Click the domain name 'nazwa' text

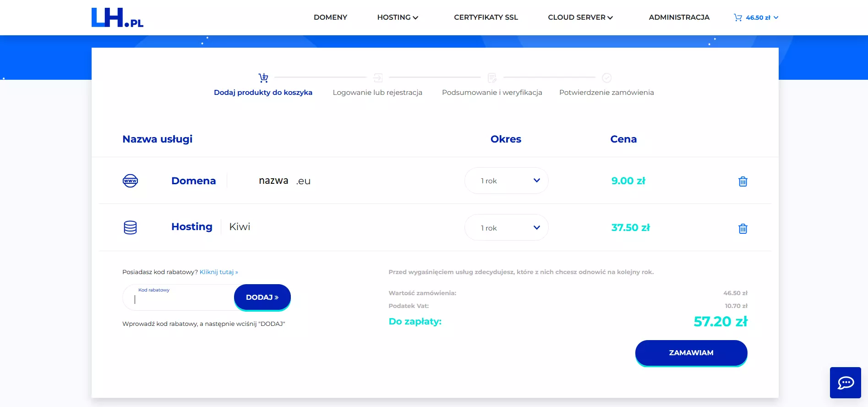tap(273, 181)
